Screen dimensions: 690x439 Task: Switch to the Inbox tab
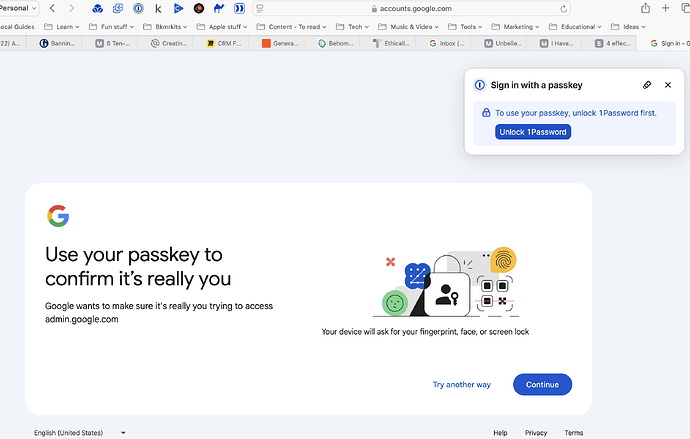pyautogui.click(x=443, y=43)
